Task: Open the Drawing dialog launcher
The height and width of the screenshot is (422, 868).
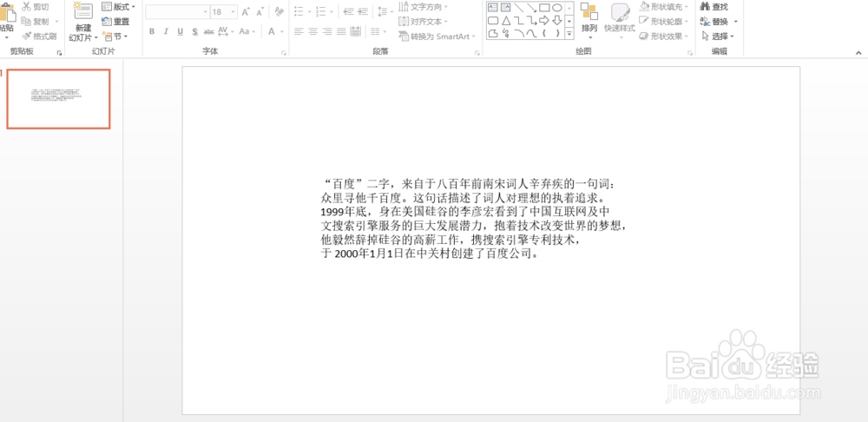Action: (x=690, y=53)
